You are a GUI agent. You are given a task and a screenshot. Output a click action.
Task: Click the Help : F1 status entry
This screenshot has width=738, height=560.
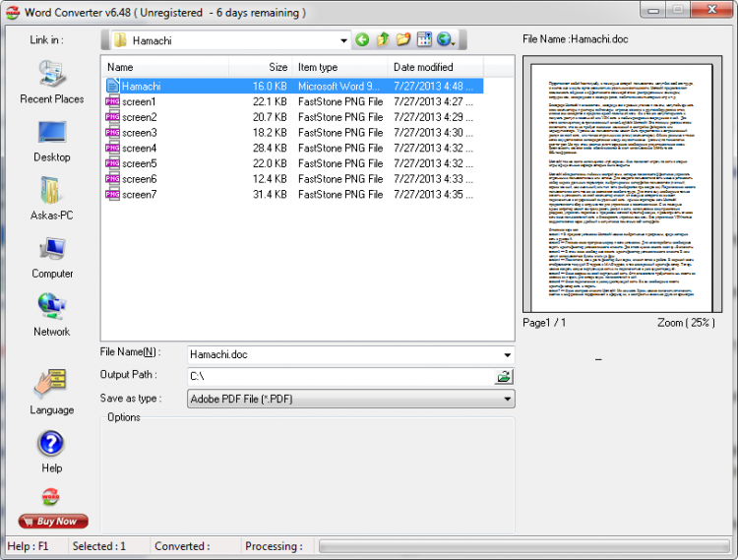(x=28, y=546)
